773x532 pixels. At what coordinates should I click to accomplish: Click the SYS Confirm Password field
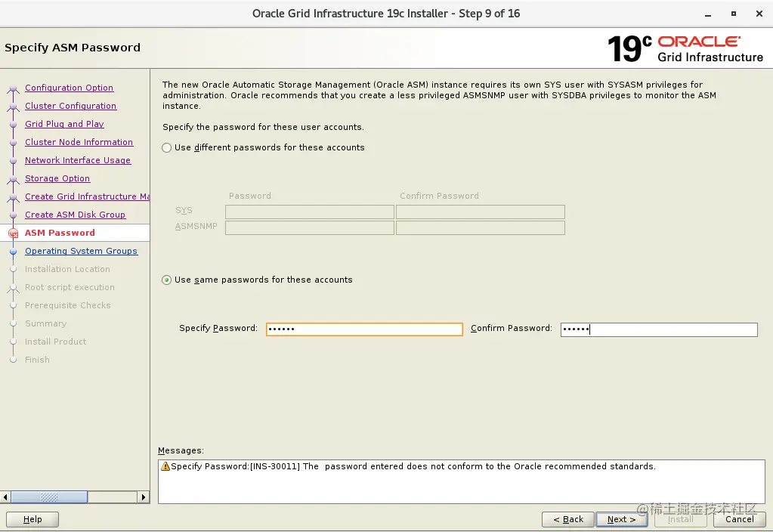tap(480, 212)
